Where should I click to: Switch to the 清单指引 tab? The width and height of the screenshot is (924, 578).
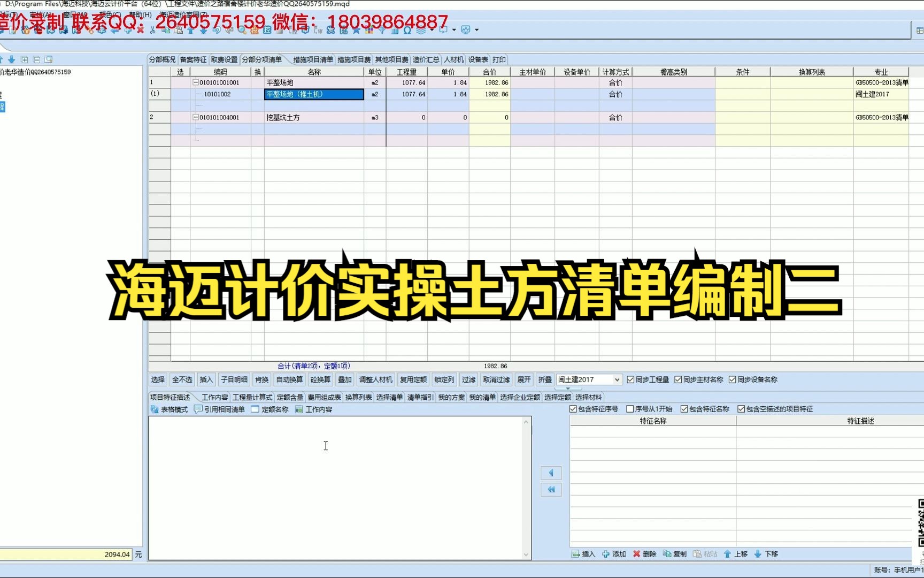coord(420,397)
